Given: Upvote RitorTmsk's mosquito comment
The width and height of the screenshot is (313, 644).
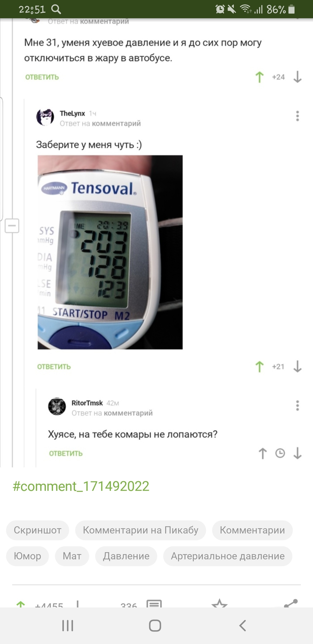Looking at the screenshot, I should coord(263,453).
